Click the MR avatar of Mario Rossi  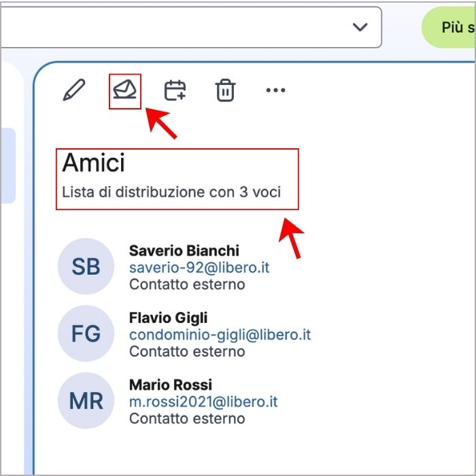pos(86,401)
